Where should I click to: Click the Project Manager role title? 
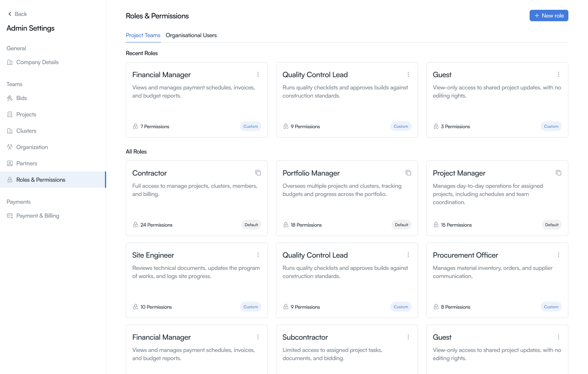pos(459,173)
